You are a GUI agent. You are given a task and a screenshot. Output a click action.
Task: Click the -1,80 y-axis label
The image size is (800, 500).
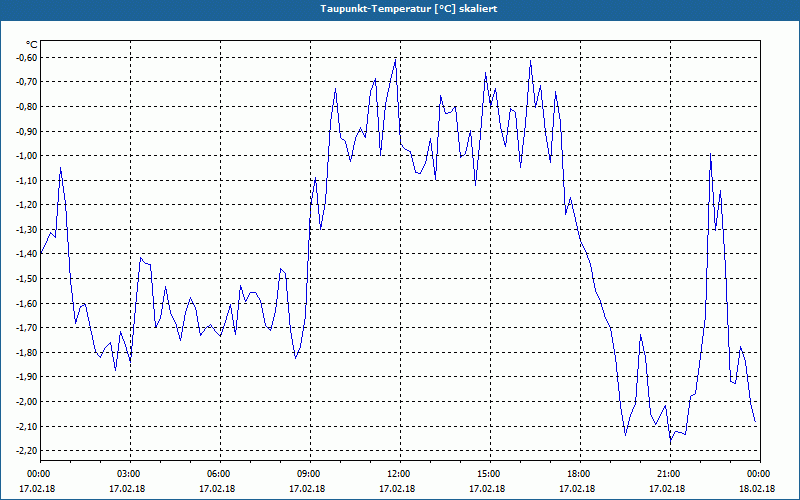(26, 353)
